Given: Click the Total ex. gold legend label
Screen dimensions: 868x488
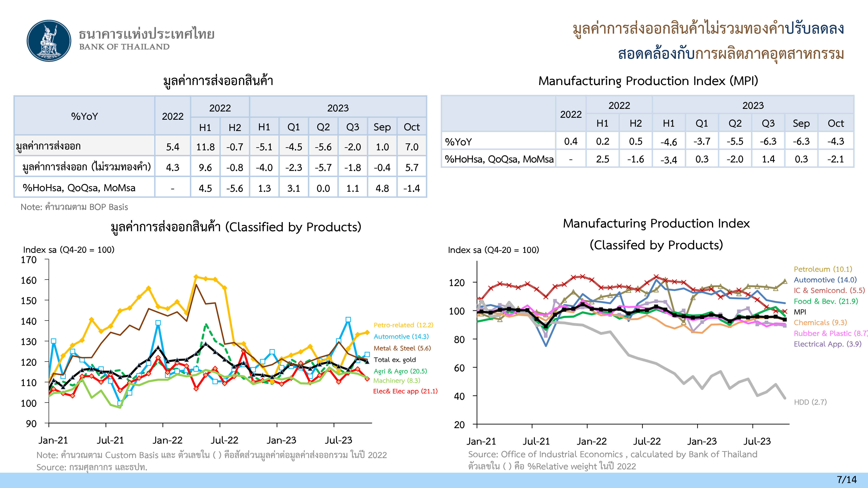Looking at the screenshot, I should 395,360.
